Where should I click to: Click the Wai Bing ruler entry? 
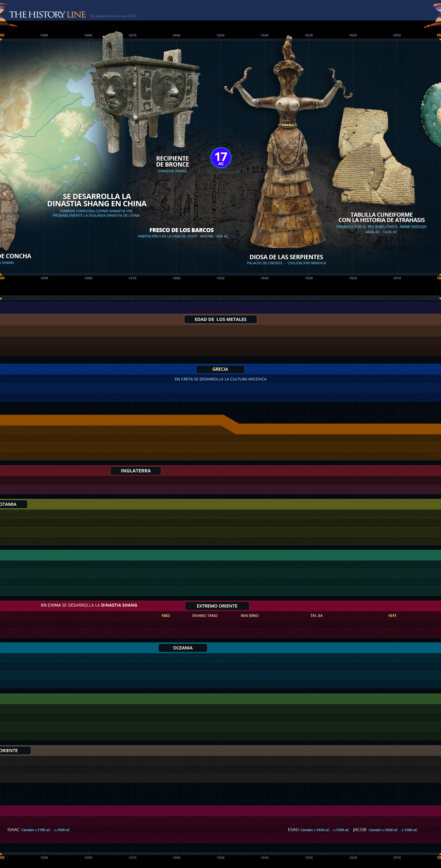coord(250,616)
